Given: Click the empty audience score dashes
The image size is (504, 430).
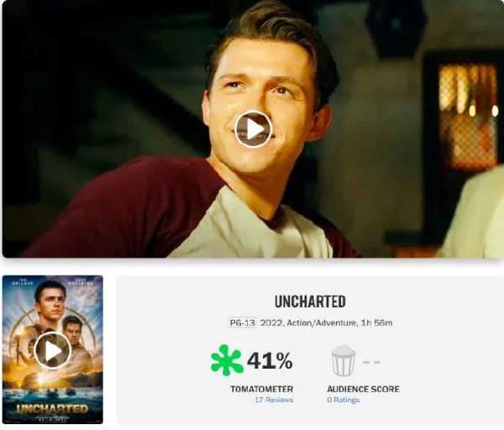Looking at the screenshot, I should [371, 362].
